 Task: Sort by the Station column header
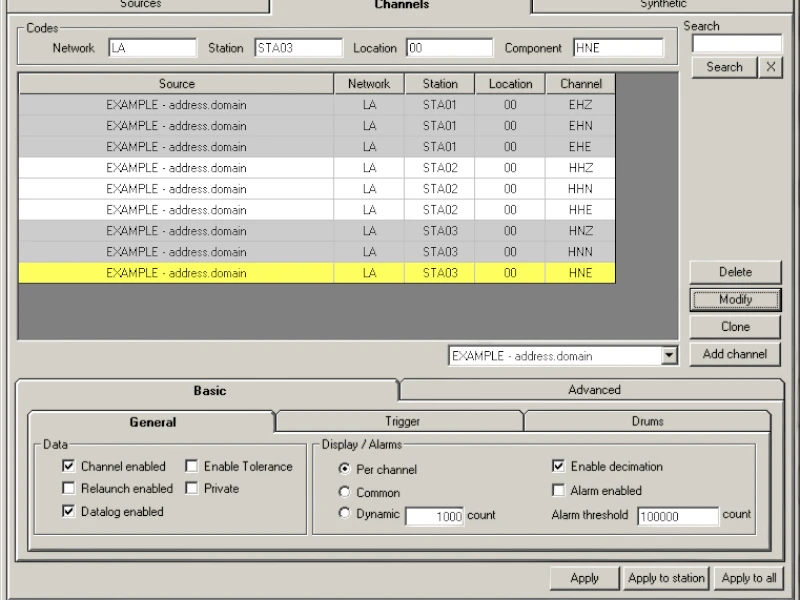[x=440, y=84]
